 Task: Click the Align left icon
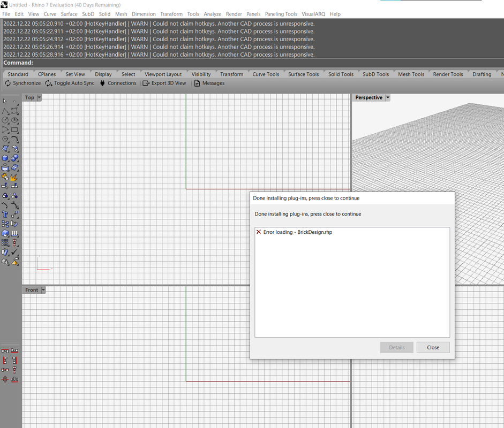point(5,361)
